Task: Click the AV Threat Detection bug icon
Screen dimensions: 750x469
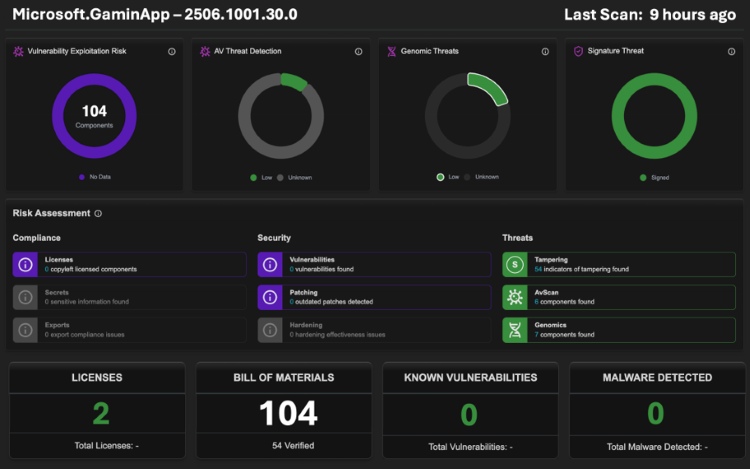Action: point(205,51)
